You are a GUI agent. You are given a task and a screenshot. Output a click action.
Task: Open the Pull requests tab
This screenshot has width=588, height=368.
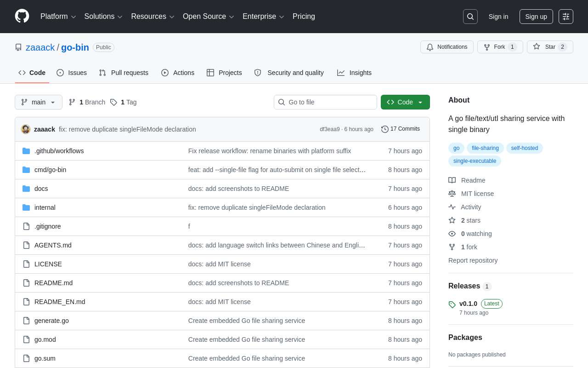click(124, 73)
